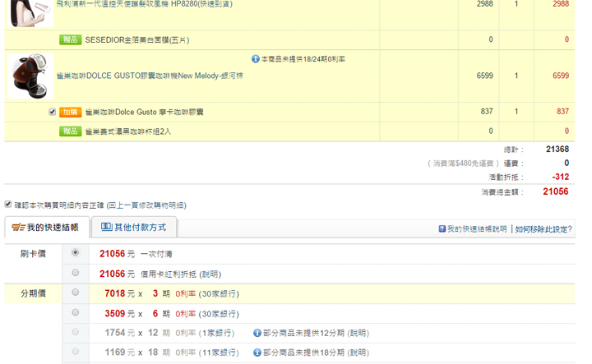
Task: Select the 21056元 一次付清 radio button
Action: point(76,252)
